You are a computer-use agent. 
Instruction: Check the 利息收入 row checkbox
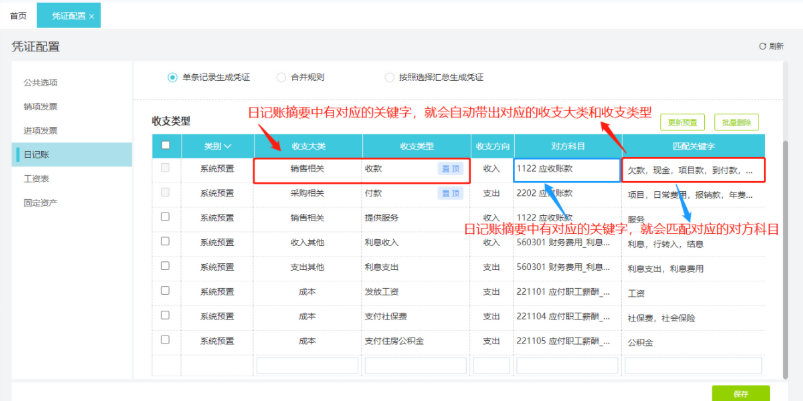pos(165,241)
